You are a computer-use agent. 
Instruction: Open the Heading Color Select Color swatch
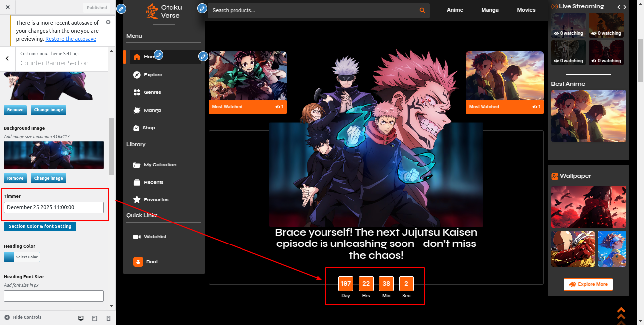[x=21, y=257]
